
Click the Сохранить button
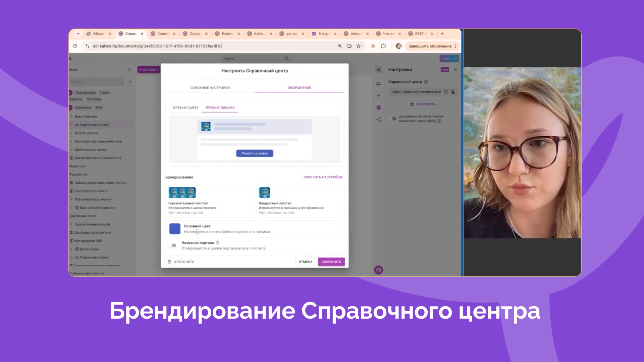[331, 262]
